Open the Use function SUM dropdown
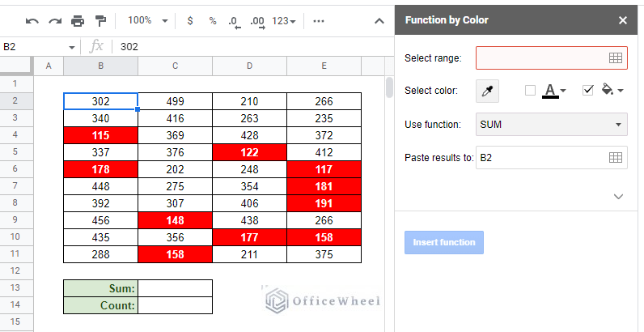Image resolution: width=644 pixels, height=332 pixels. [x=551, y=125]
